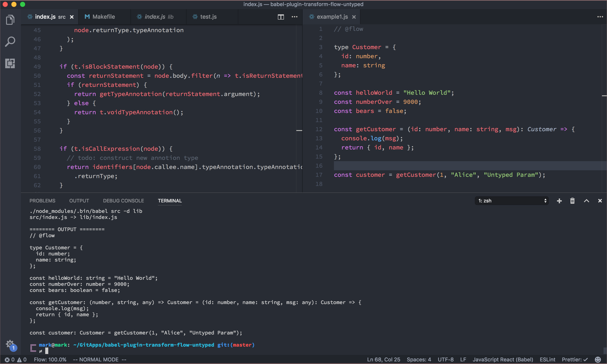Click line number 58 in left editor
The image size is (607, 364).
point(37,149)
